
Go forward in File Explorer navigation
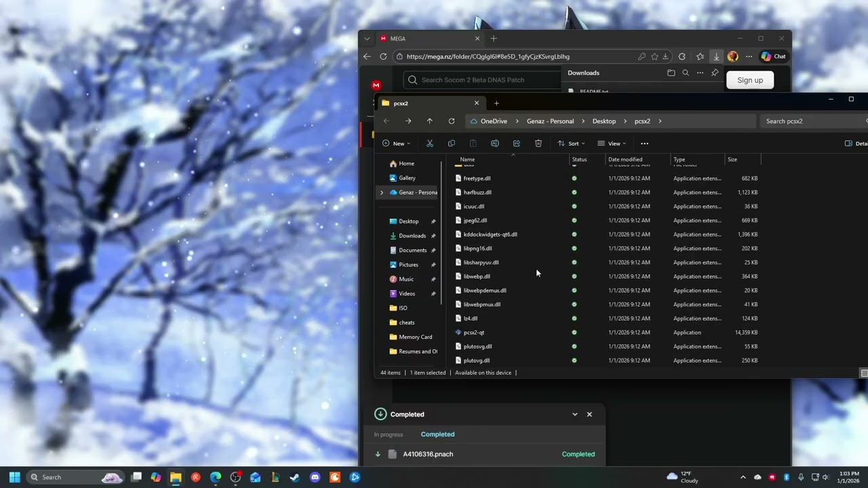coord(408,121)
